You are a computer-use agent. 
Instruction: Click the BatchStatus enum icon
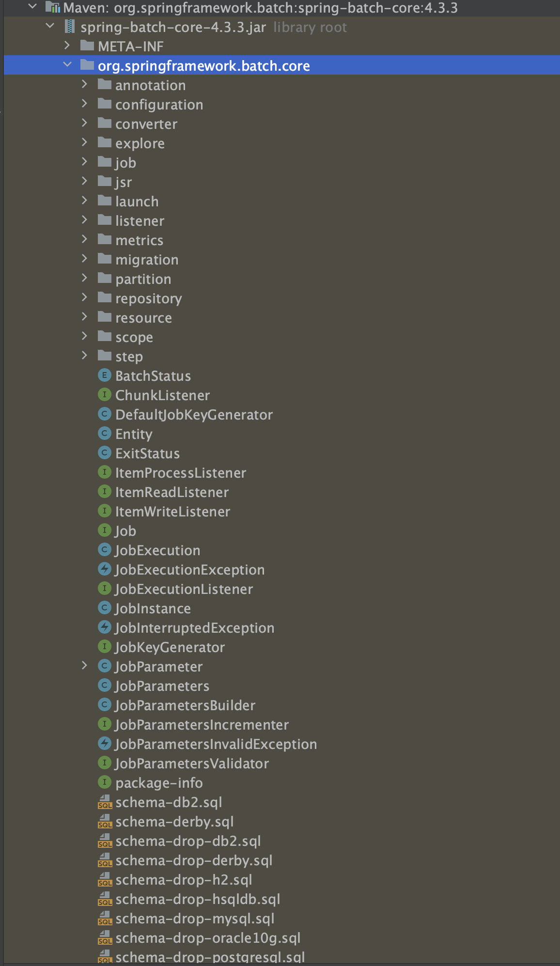click(104, 375)
